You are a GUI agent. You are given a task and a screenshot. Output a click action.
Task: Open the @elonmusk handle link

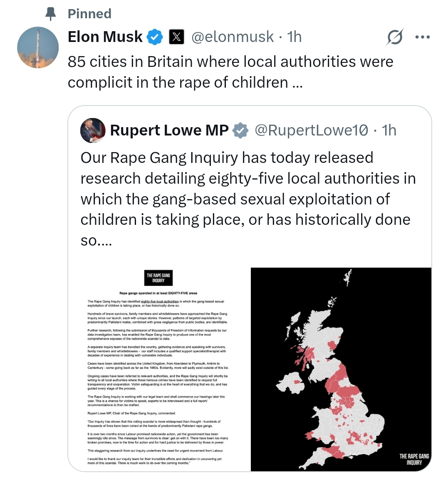pyautogui.click(x=232, y=37)
